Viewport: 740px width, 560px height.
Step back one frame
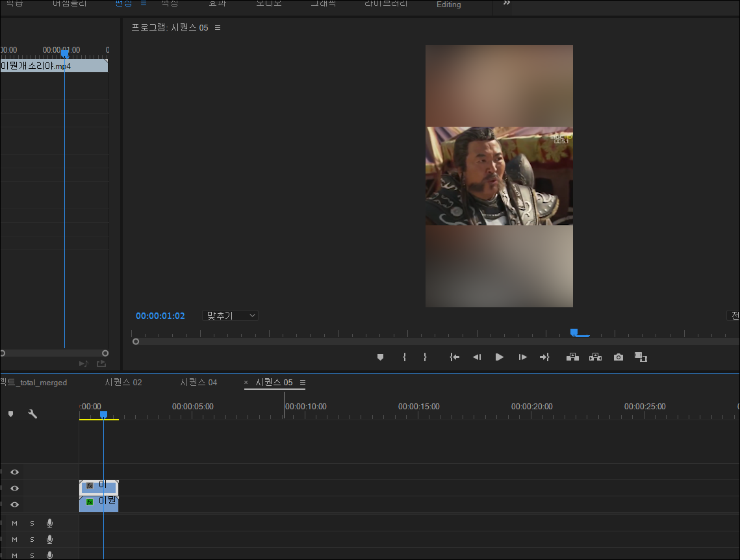[477, 357]
